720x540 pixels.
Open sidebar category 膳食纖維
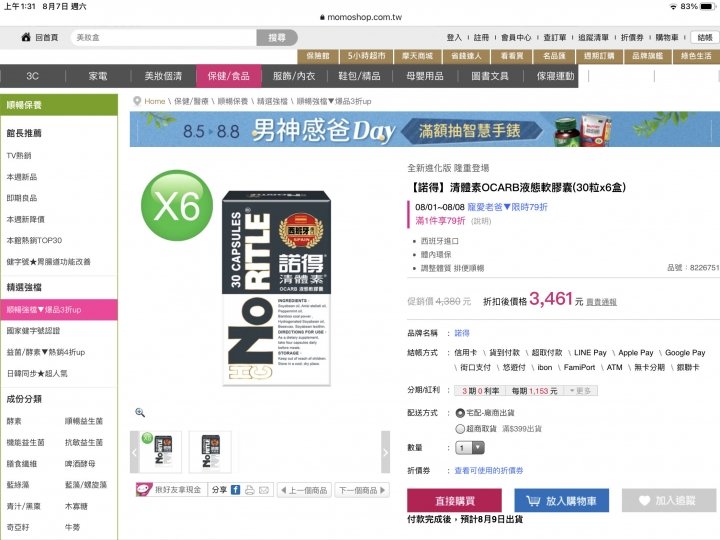coord(22,463)
